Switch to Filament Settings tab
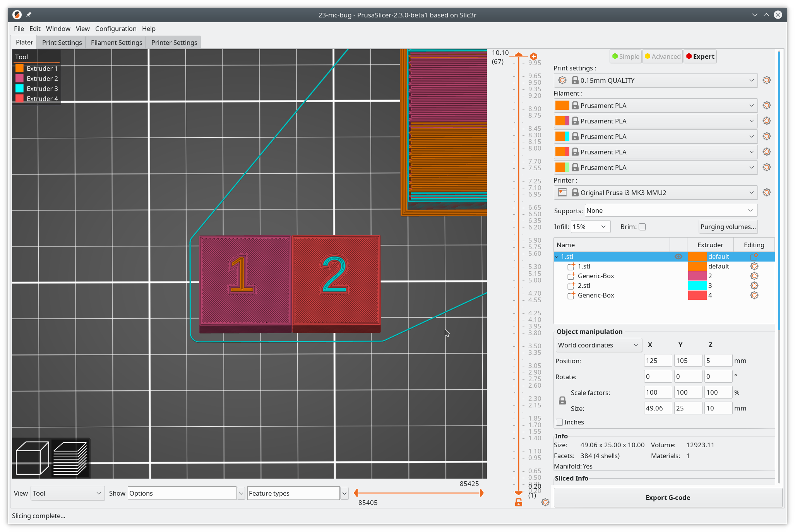 [x=117, y=43]
